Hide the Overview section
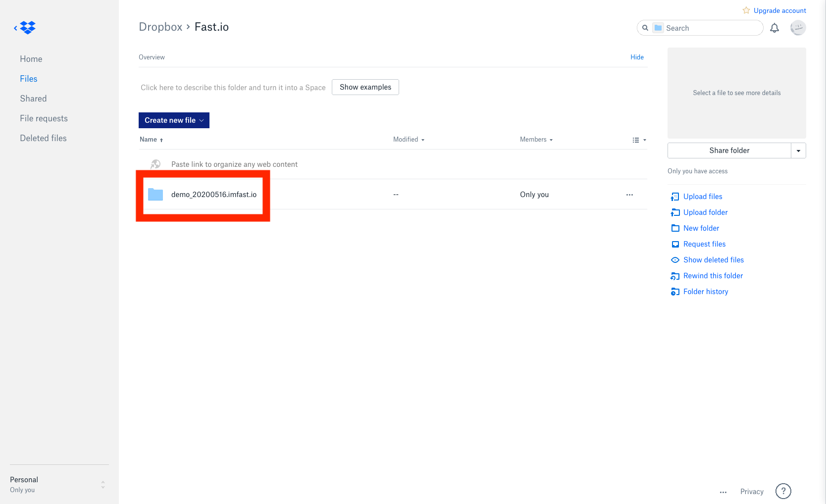 point(637,57)
